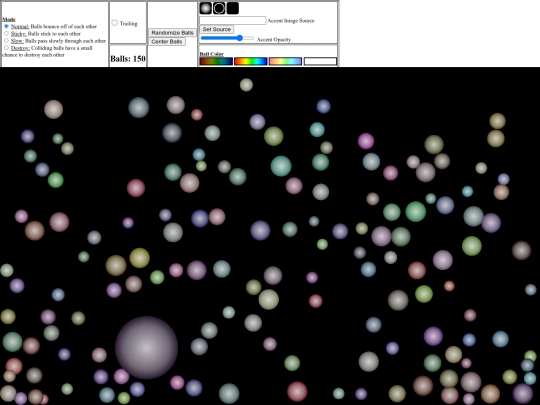The image size is (540, 405).
Task: Click the Center Balls button
Action: coord(167,41)
